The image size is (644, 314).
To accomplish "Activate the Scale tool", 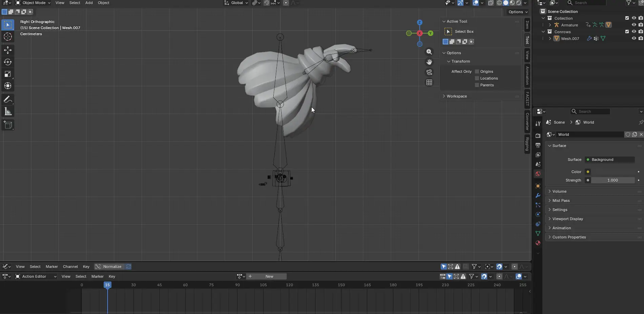I will (x=8, y=74).
